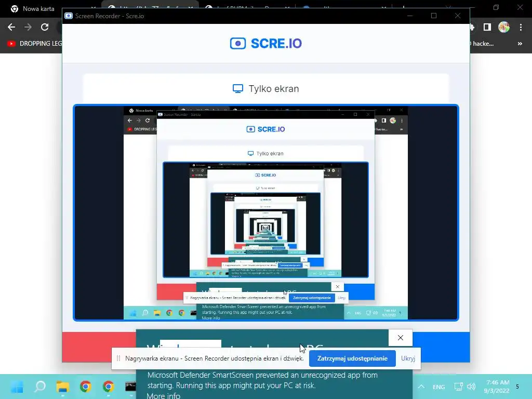Open network tray icon
The width and height of the screenshot is (532, 399).
tap(458, 387)
